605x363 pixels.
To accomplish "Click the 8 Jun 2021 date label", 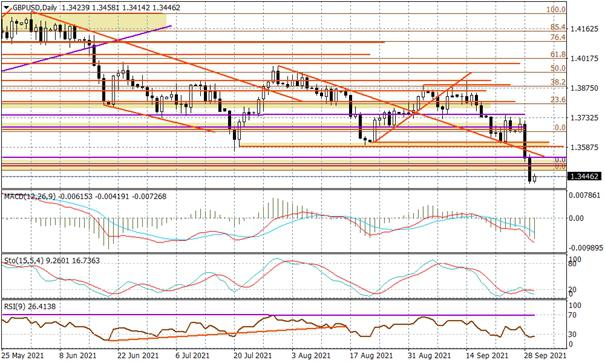I will coord(77,355).
